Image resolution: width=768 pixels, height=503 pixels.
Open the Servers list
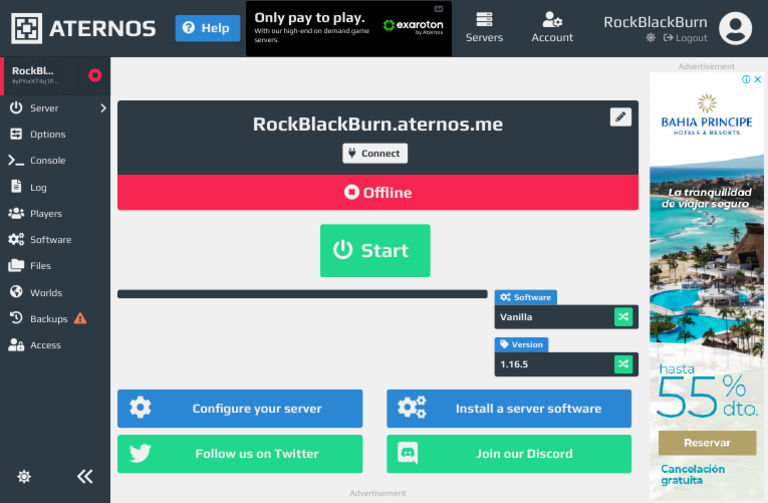484,27
